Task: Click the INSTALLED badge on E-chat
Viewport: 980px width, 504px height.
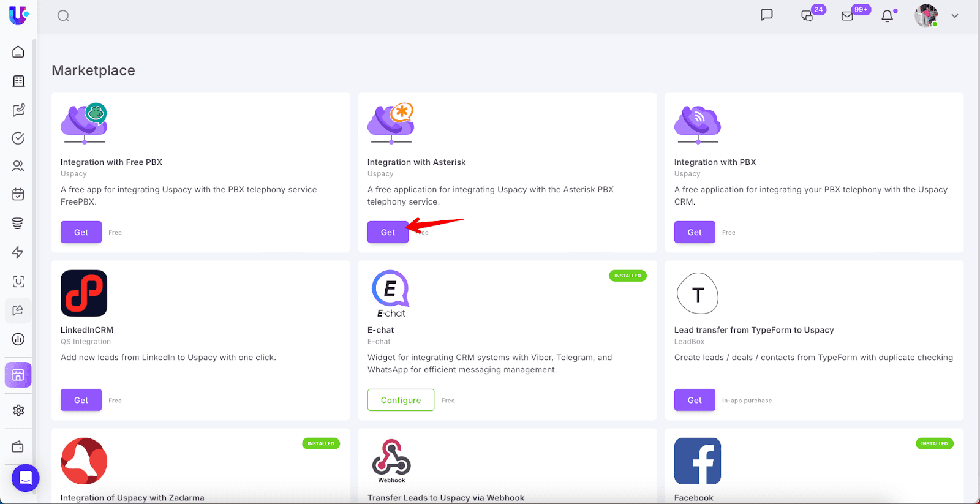Action: pyautogui.click(x=628, y=276)
